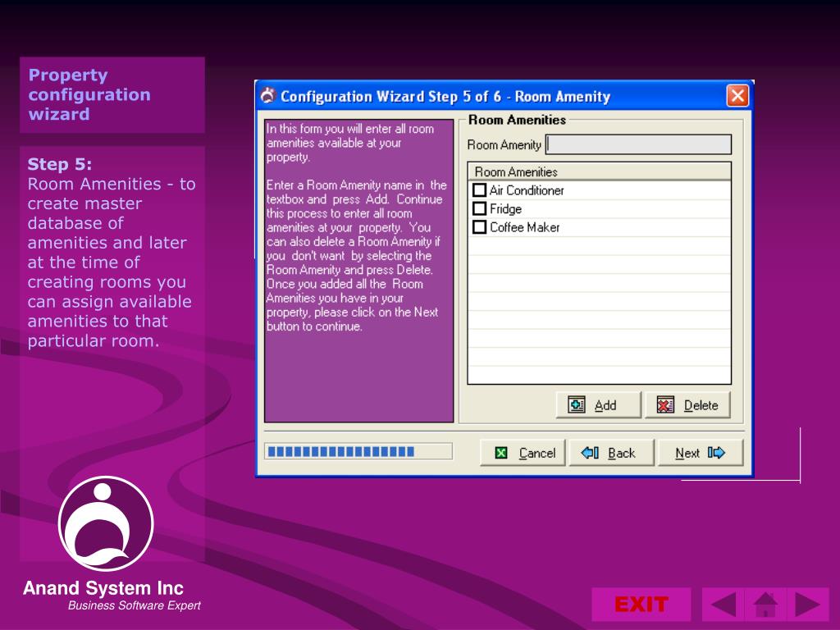This screenshot has width=840, height=630.
Task: Select the Fridge list row text
Action: coord(505,209)
